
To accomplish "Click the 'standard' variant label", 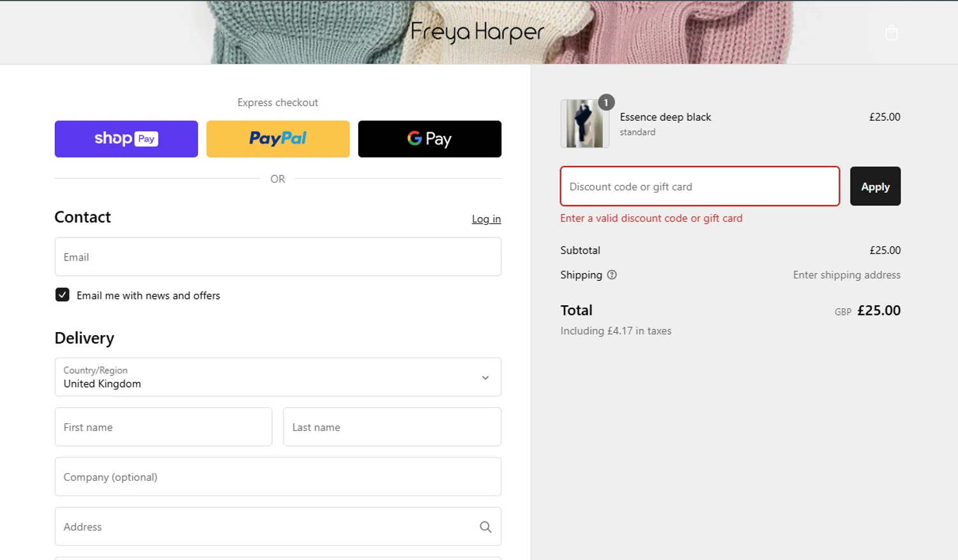I will (637, 132).
